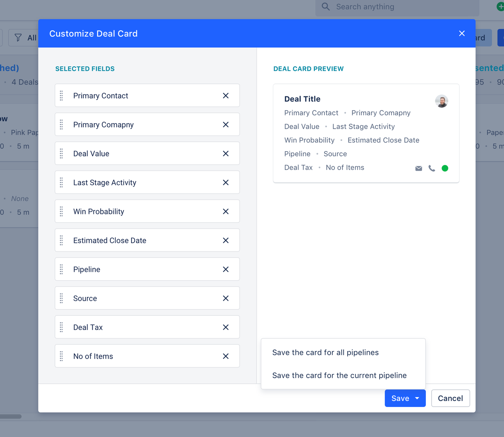
Task: Click the drag handle for Primary Contact
Action: coord(61,96)
